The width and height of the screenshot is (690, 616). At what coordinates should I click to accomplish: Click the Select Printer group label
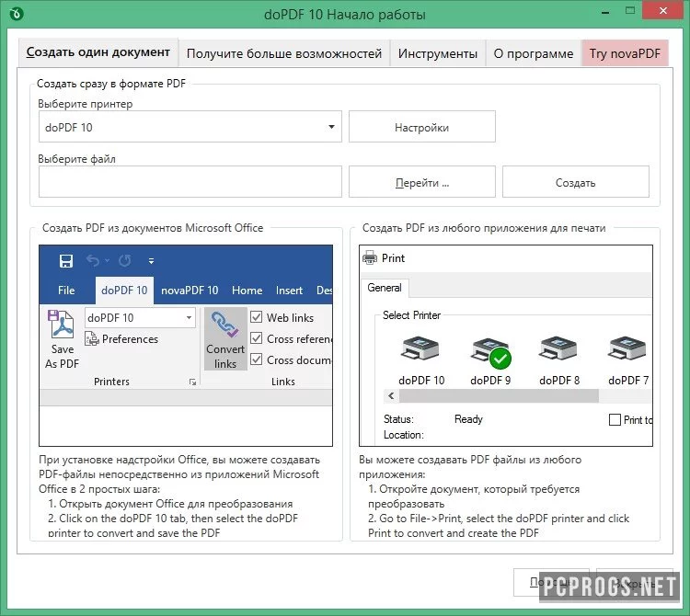411,315
